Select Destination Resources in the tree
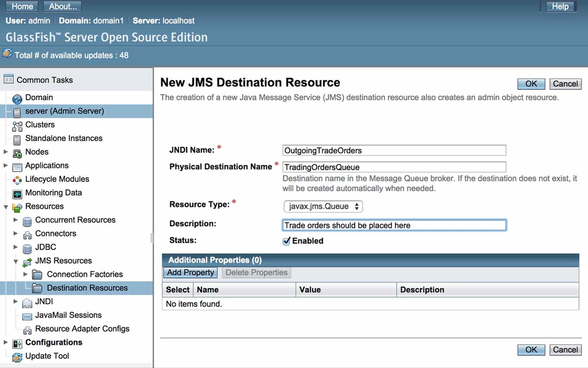The height and width of the screenshot is (368, 588). 87,288
